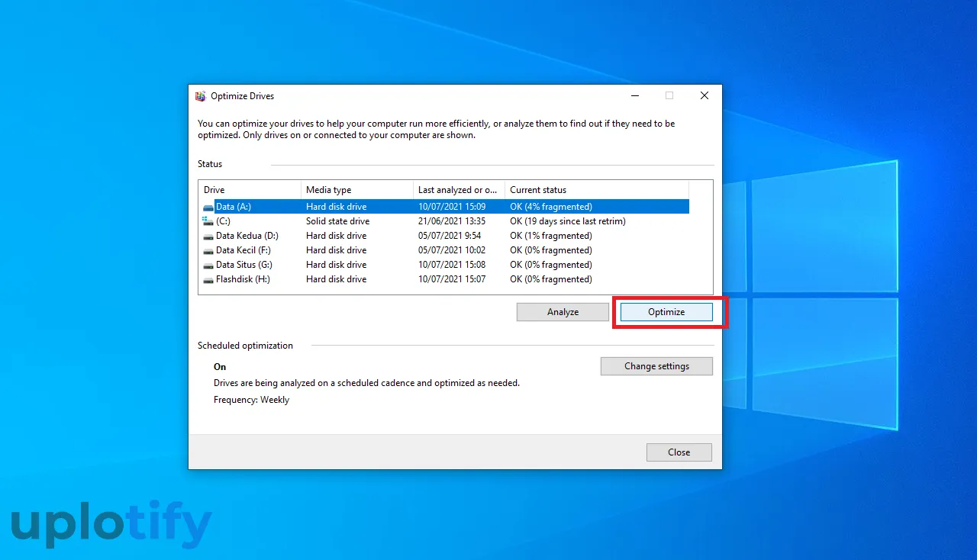Screen dimensions: 977x560
Task: Click the Close button at the bottom
Action: click(x=679, y=452)
